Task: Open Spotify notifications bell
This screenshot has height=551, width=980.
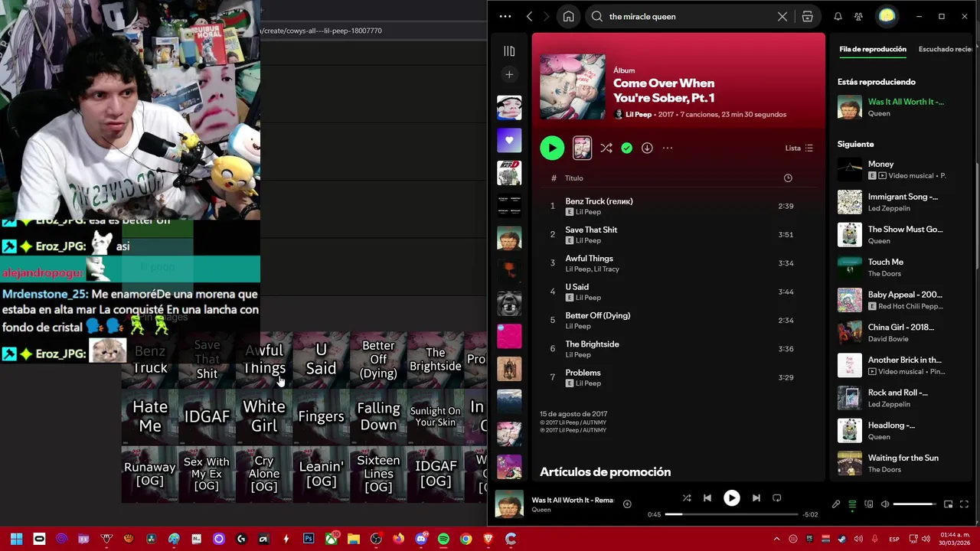Action: [x=838, y=16]
